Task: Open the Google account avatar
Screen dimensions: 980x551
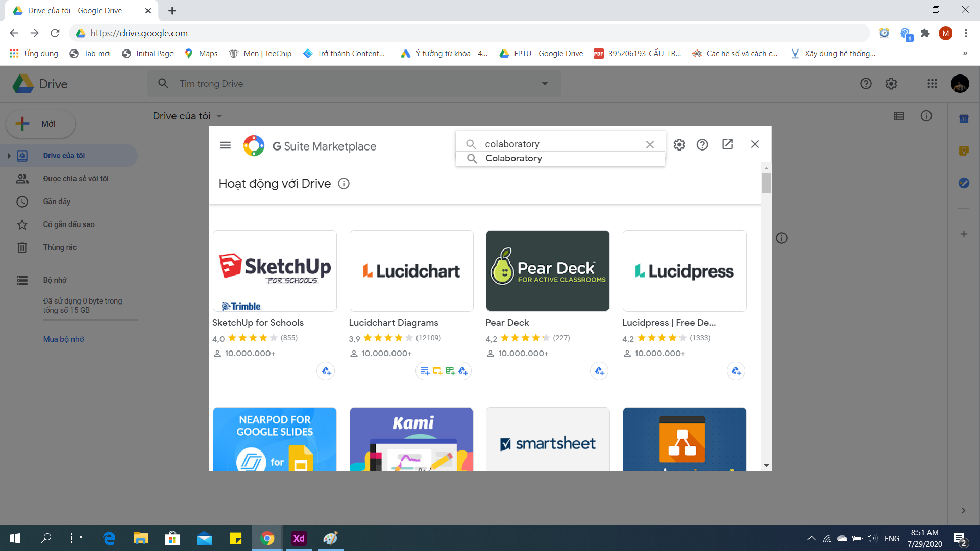Action: click(x=960, y=84)
